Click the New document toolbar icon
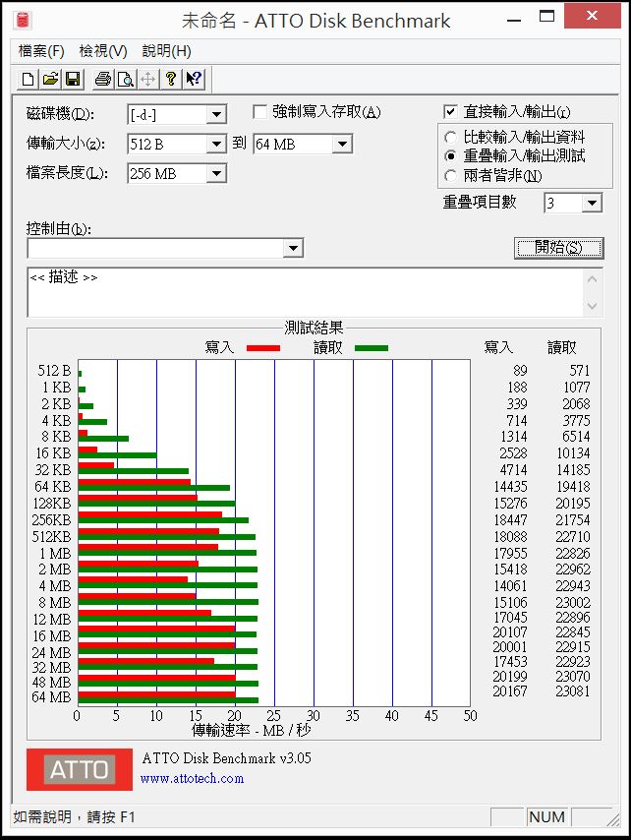 (28, 80)
